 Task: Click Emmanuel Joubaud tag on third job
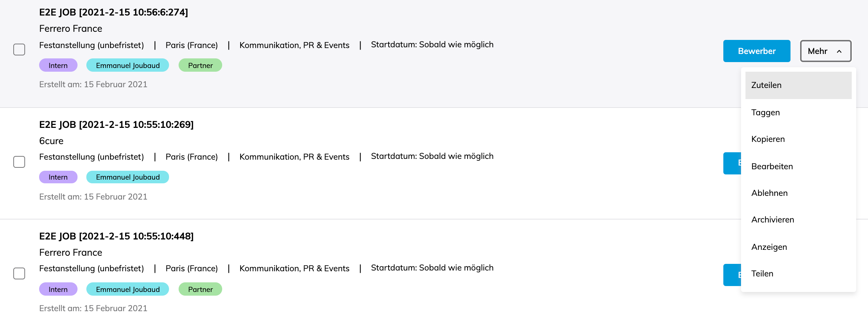(127, 289)
